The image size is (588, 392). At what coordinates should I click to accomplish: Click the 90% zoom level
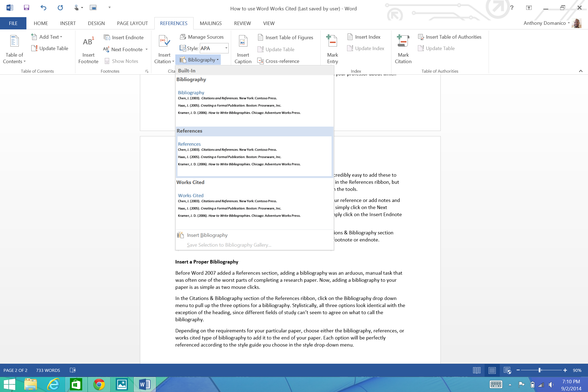click(577, 370)
